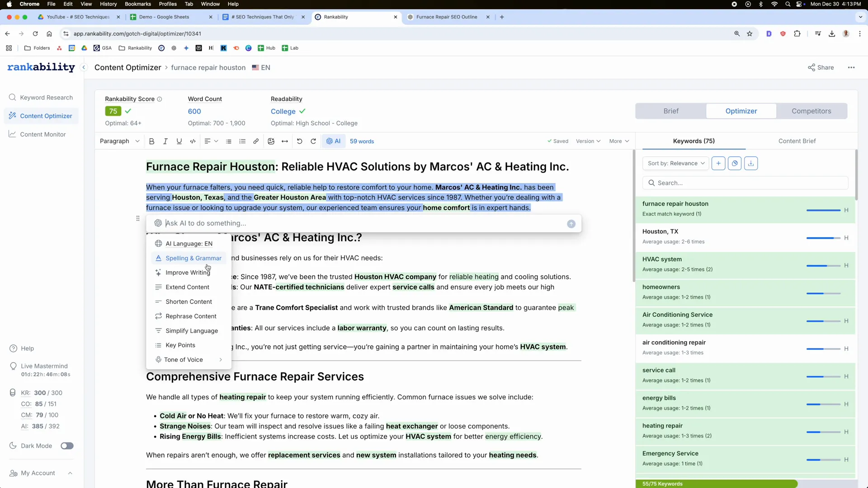Open Keyword Research in sidebar
868x488 pixels.
tap(46, 98)
